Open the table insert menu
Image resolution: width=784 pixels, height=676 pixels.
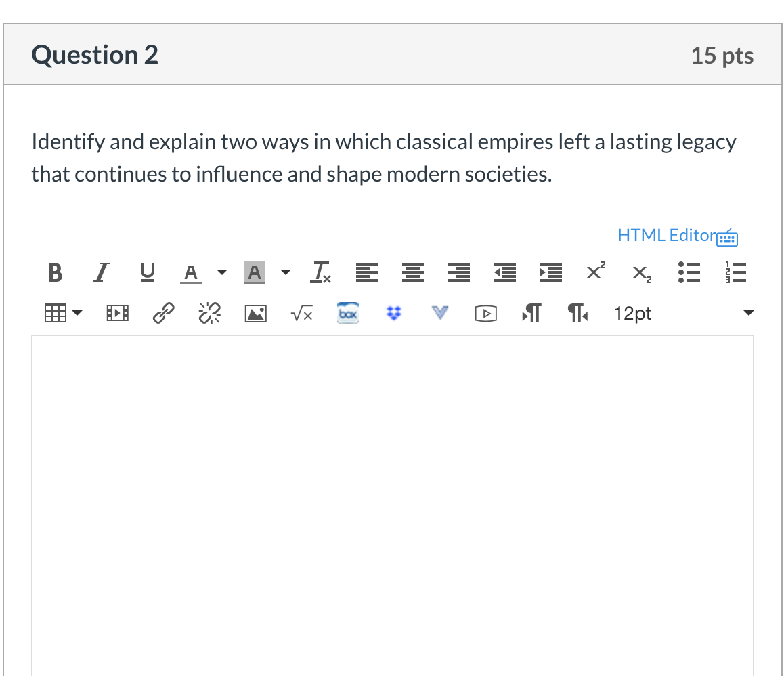pyautogui.click(x=62, y=314)
